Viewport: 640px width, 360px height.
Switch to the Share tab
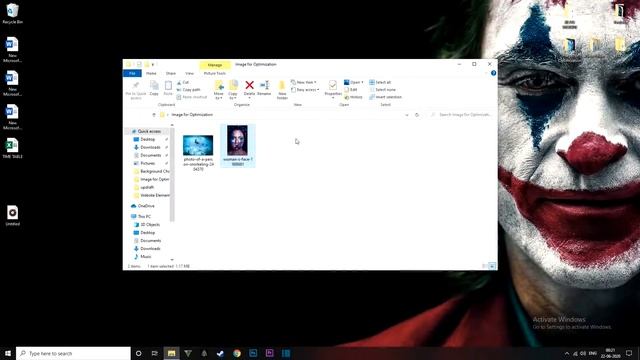coord(171,73)
